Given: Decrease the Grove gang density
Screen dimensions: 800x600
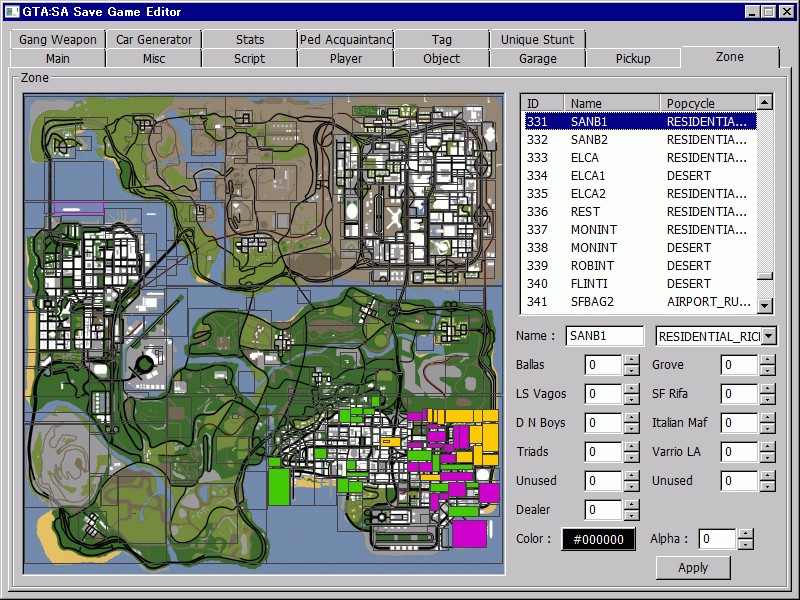Looking at the screenshot, I should click(767, 370).
